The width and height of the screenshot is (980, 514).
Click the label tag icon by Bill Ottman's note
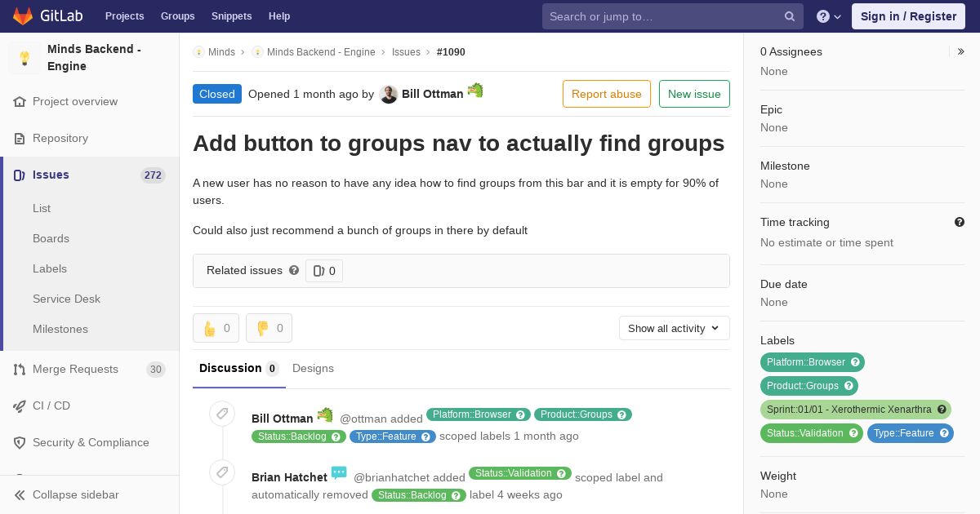tap(222, 414)
